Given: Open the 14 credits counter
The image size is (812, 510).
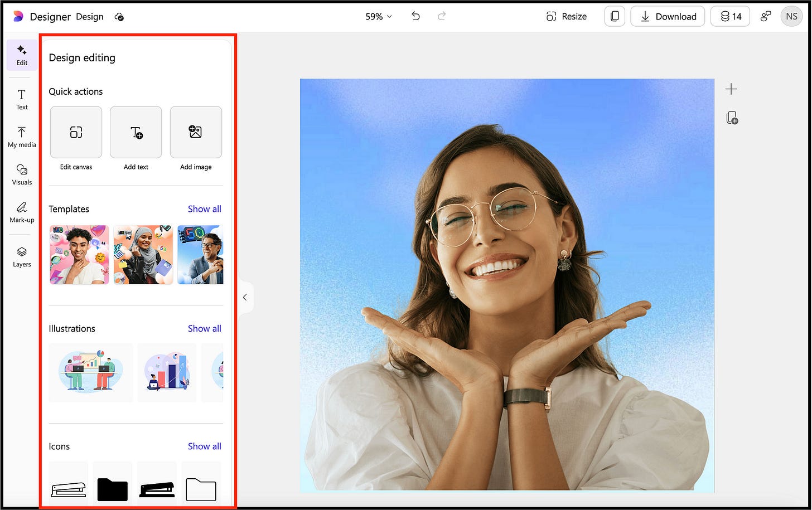Looking at the screenshot, I should point(730,16).
